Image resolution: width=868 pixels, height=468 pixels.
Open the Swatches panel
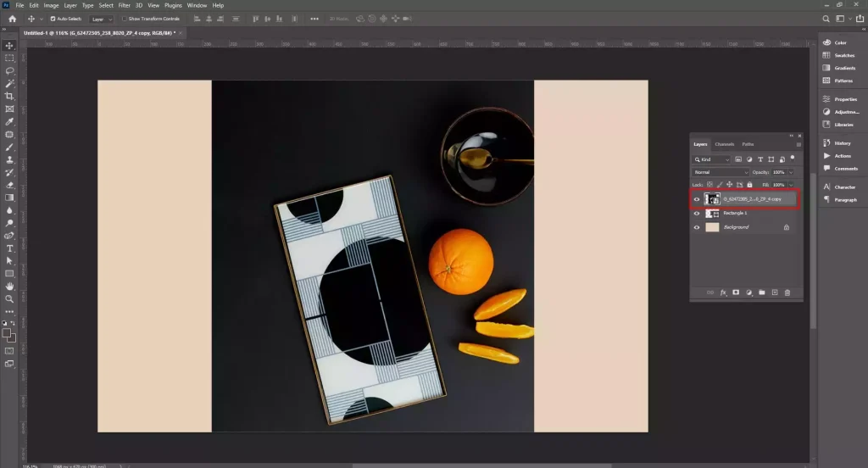tap(838, 55)
